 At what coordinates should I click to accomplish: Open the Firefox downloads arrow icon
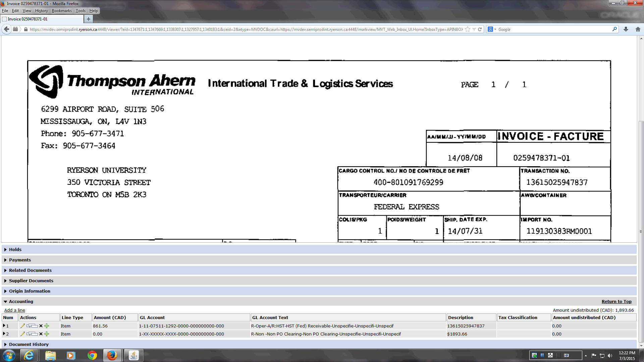pos(626,29)
